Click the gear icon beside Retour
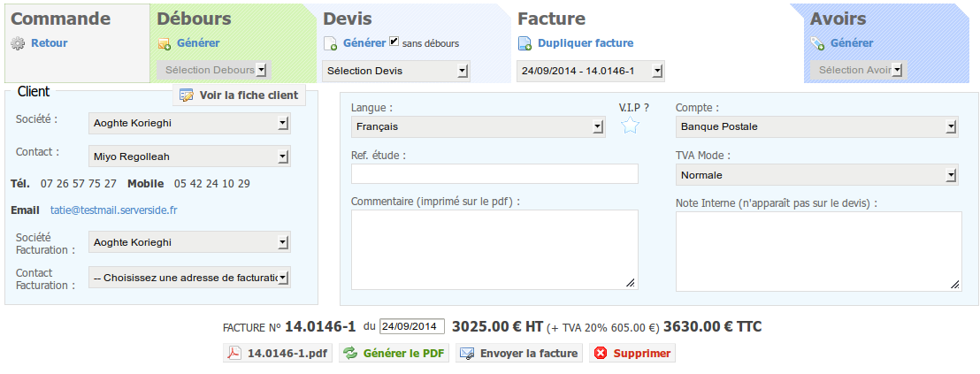This screenshot has width=980, height=374. click(18, 43)
